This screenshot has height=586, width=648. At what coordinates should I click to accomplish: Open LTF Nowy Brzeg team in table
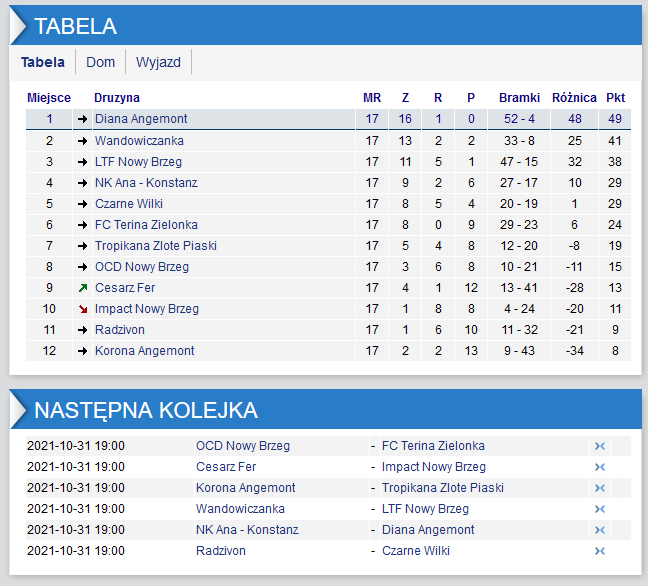tap(138, 162)
